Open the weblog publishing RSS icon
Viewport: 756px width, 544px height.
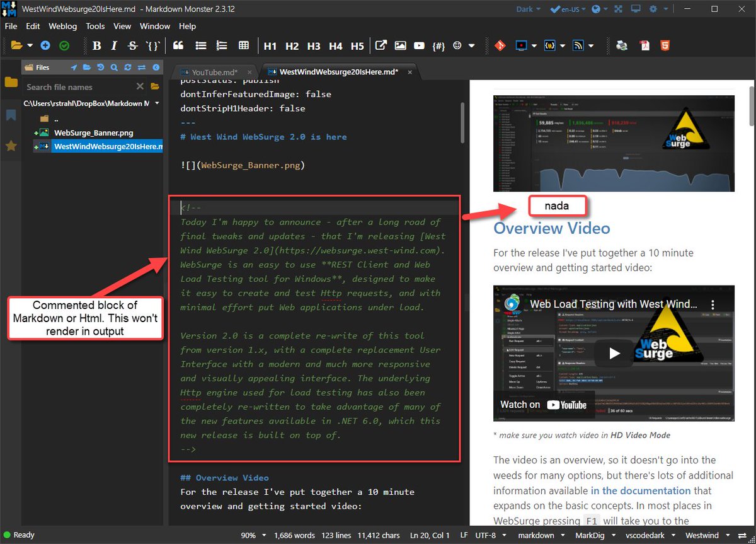coord(578,45)
